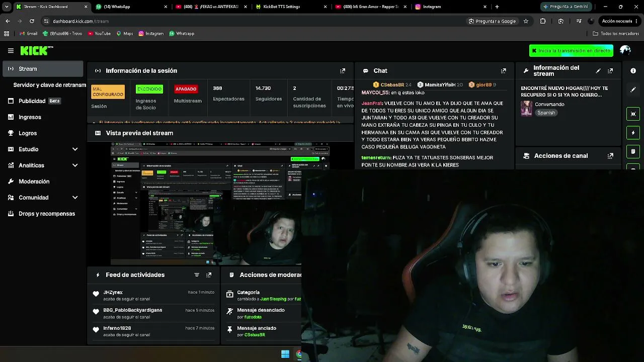Close the Instagram browser tab

click(485, 7)
